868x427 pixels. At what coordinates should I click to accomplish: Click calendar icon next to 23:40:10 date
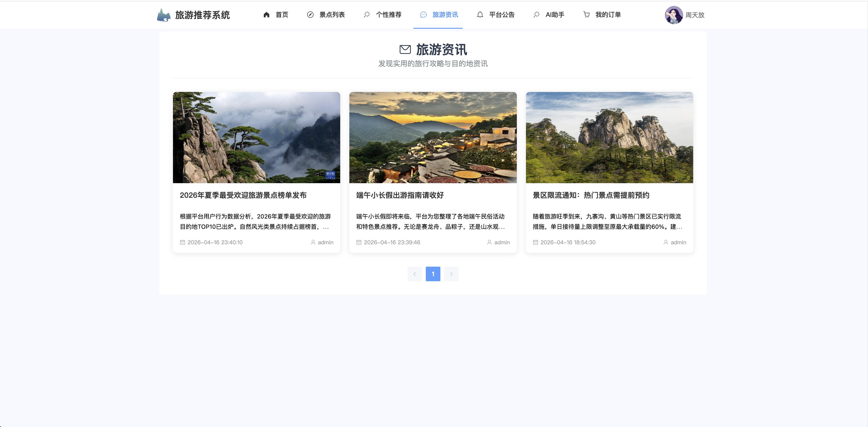click(183, 242)
